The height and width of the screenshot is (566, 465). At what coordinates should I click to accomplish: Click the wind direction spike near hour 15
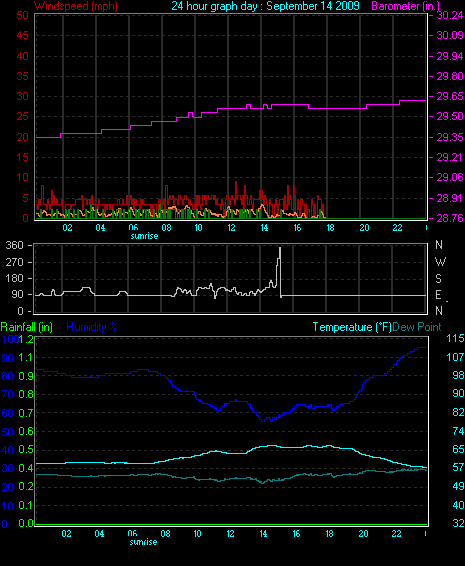click(279, 271)
